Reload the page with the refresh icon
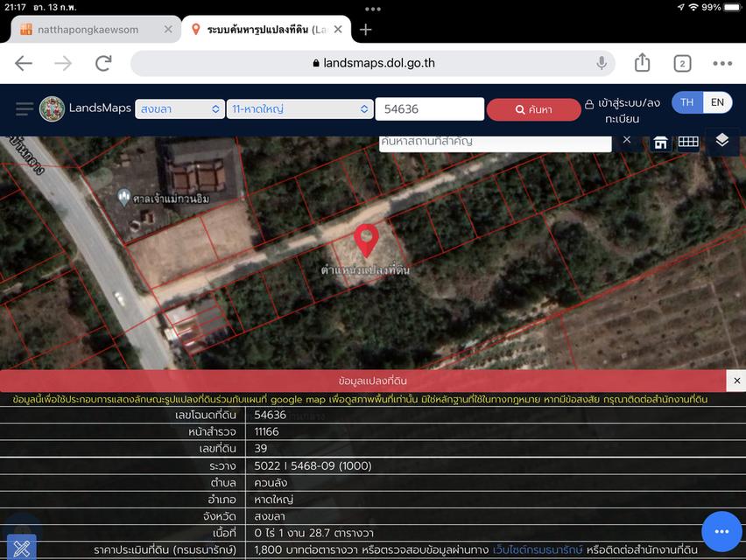 (103, 63)
